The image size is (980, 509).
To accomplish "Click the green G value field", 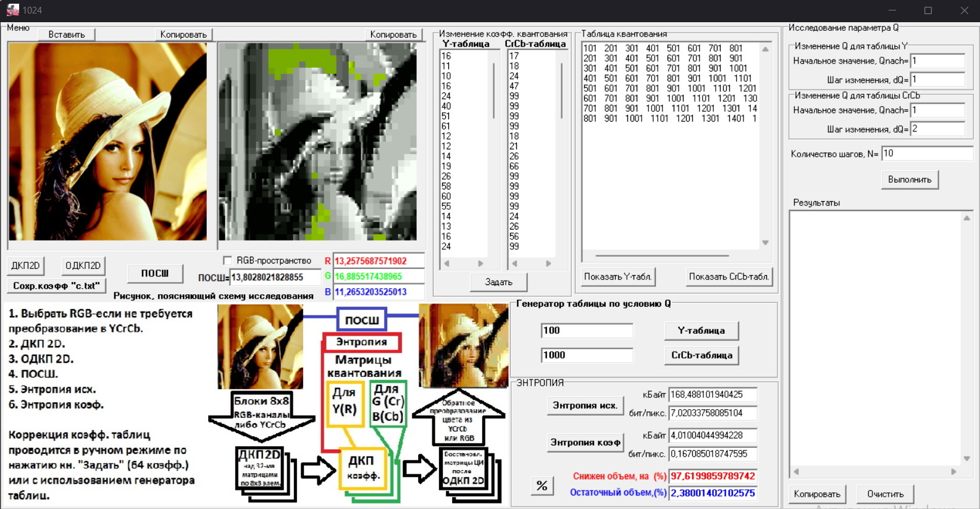I will coord(379,276).
